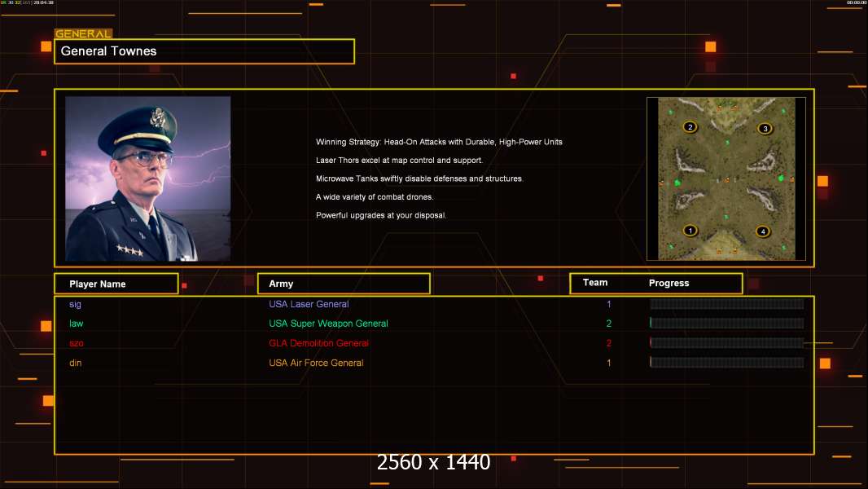The width and height of the screenshot is (868, 489).
Task: Click team number for player sig
Action: point(609,304)
